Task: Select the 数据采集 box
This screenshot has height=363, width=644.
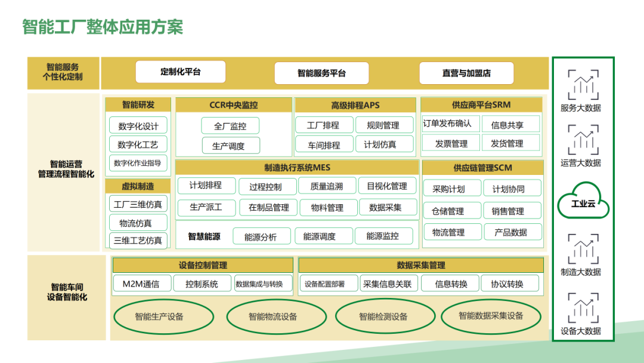Action: point(388,207)
